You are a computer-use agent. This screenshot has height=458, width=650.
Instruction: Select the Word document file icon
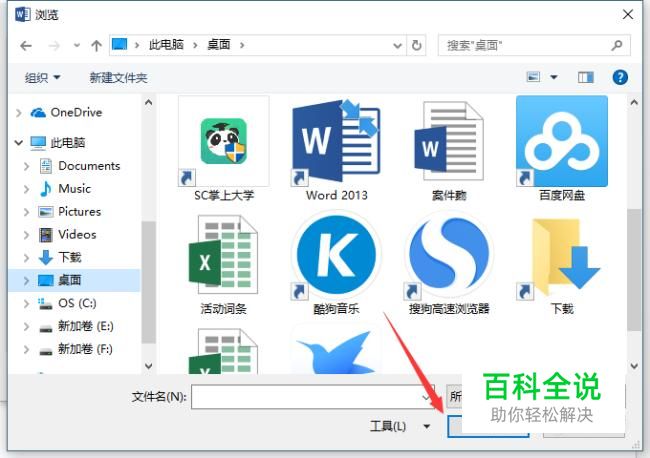coord(449,141)
